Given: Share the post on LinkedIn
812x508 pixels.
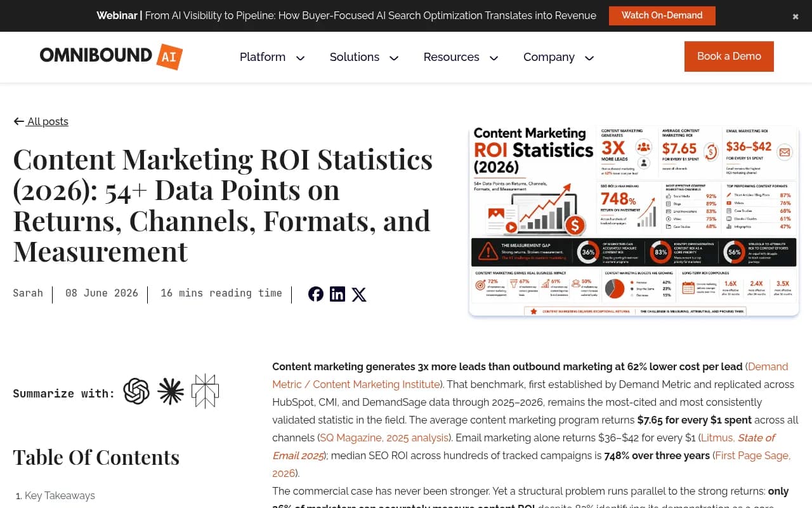Looking at the screenshot, I should click(x=337, y=294).
